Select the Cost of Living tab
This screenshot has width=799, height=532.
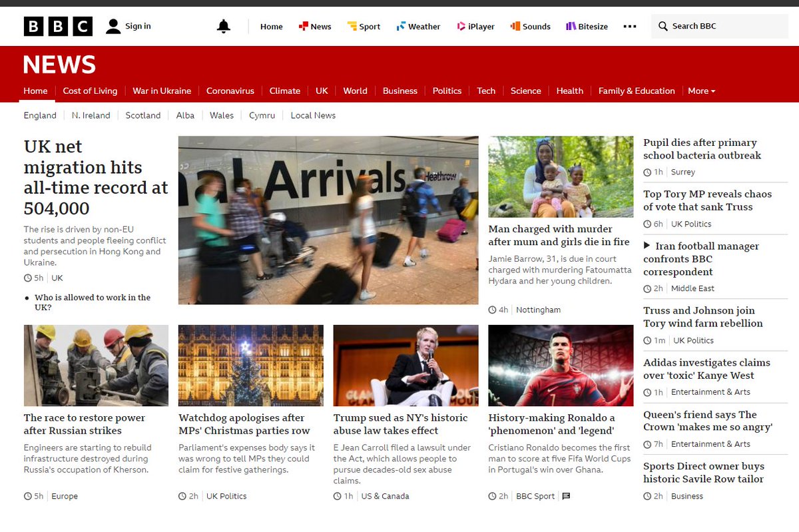(90, 91)
